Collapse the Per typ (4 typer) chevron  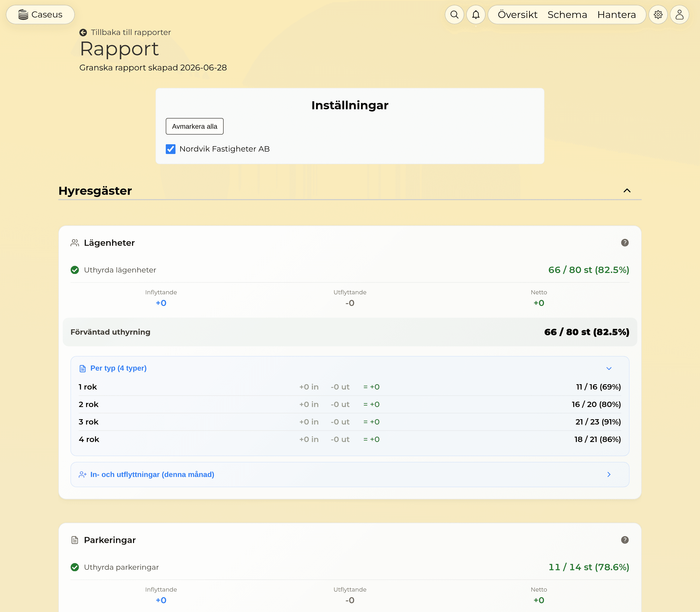point(609,368)
